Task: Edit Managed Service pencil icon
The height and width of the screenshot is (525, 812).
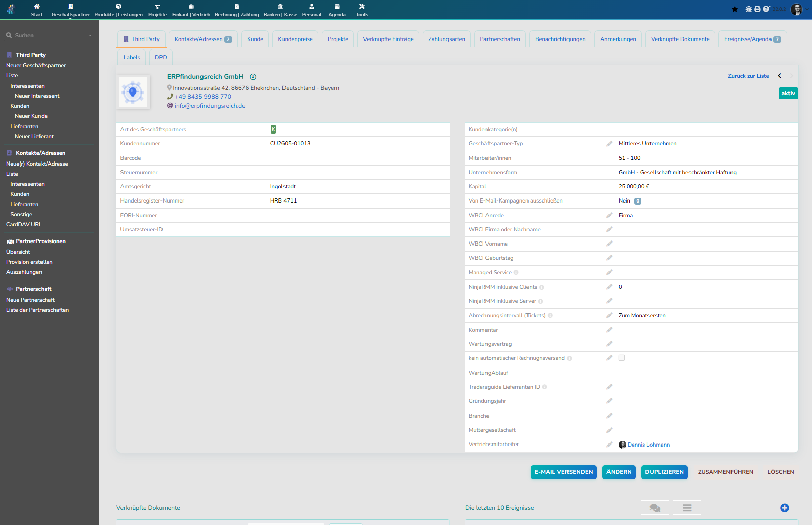Action: coord(610,272)
